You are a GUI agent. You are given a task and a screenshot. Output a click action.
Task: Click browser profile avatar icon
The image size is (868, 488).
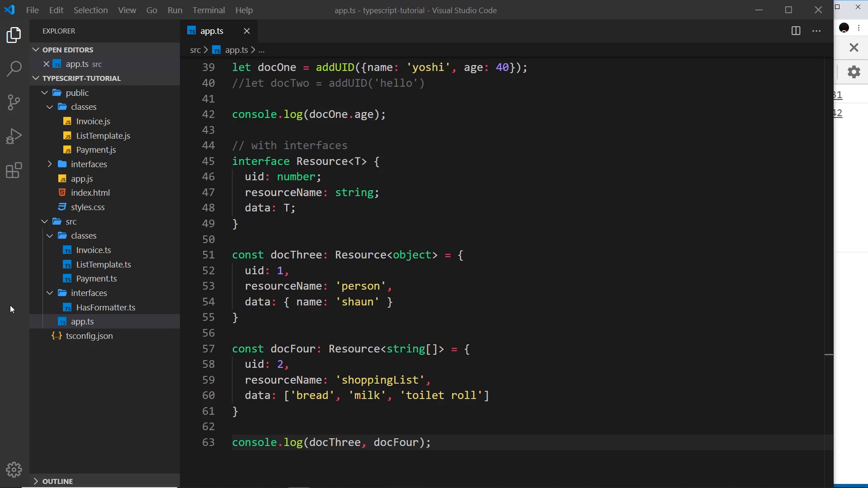(844, 28)
